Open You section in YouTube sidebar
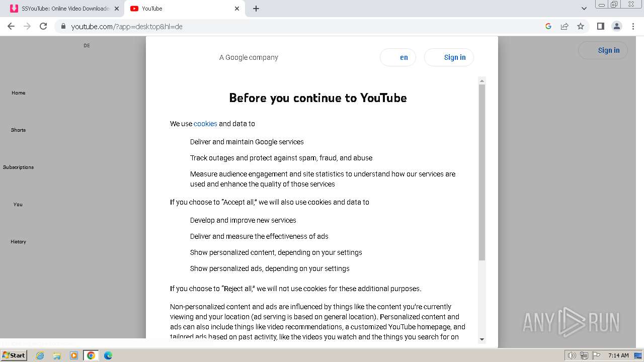Viewport: 644px width, 362px height. pos(18,205)
